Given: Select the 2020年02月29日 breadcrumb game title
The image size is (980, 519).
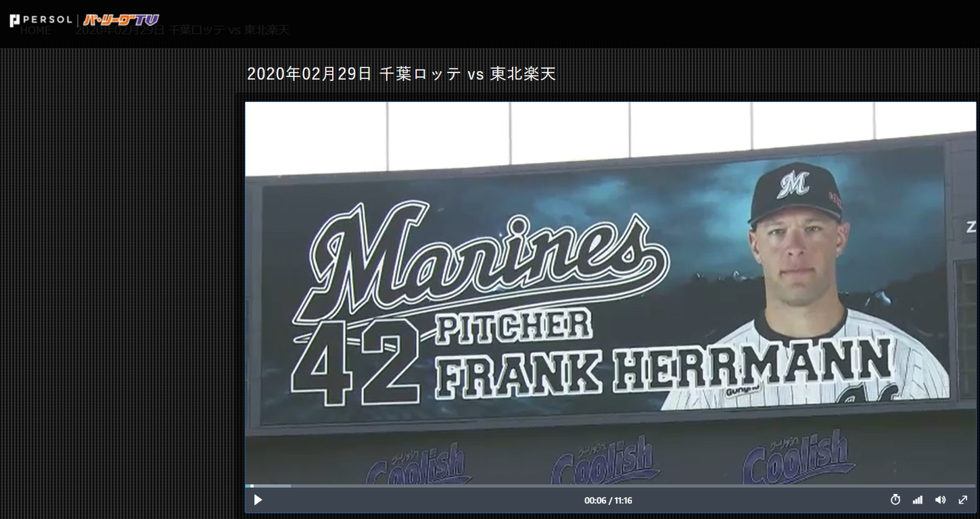Looking at the screenshot, I should pos(182,30).
